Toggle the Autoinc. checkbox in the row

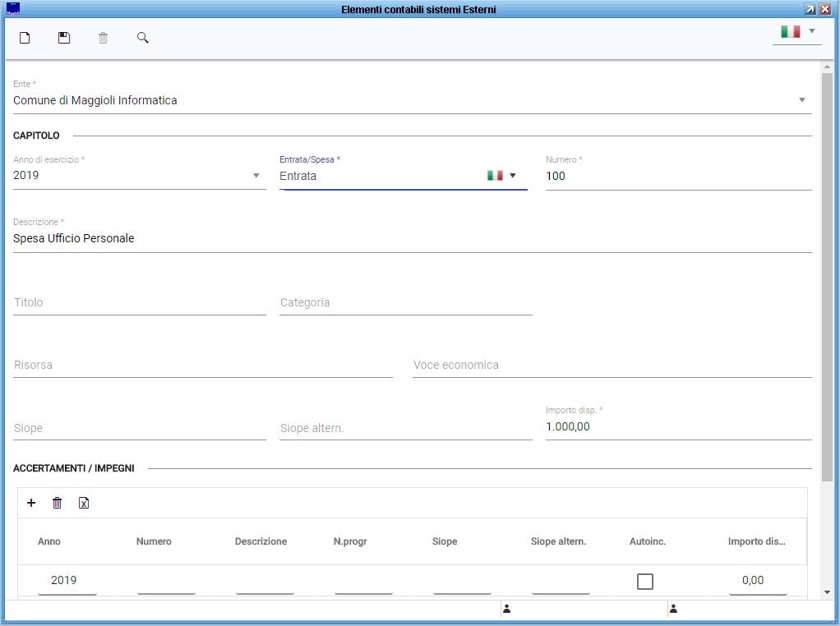click(x=645, y=582)
